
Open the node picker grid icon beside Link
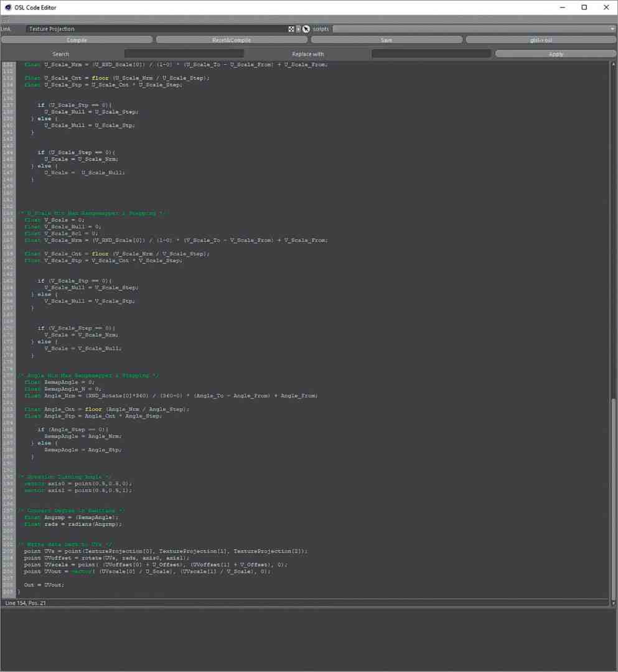pos(291,29)
